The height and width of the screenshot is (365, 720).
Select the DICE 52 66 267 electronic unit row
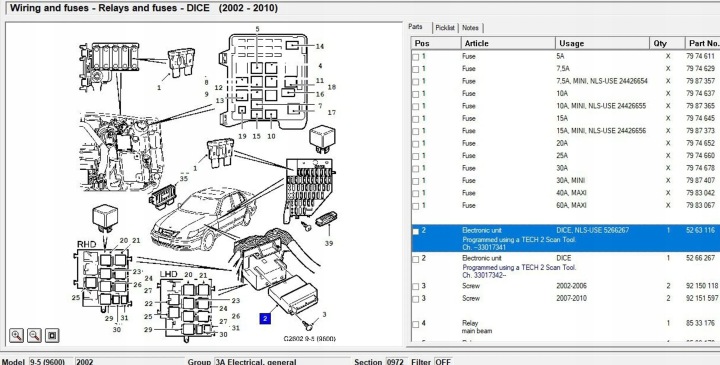[566, 266]
